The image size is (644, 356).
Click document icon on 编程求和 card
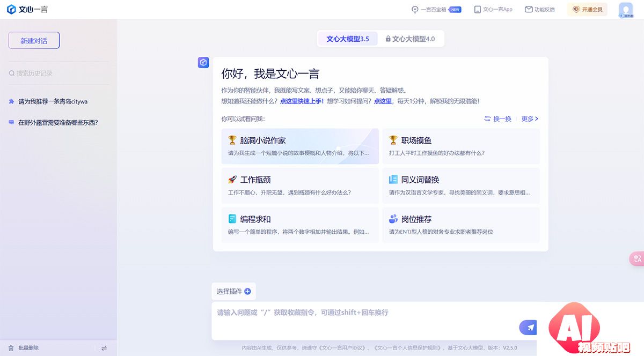[x=232, y=219]
